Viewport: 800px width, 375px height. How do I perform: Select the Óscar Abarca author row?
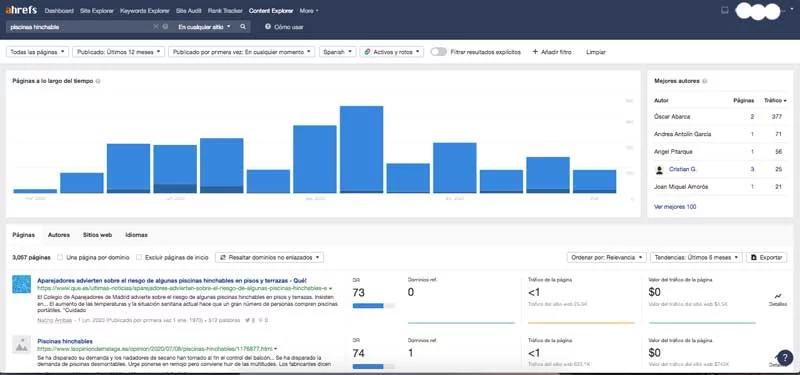(x=720, y=117)
